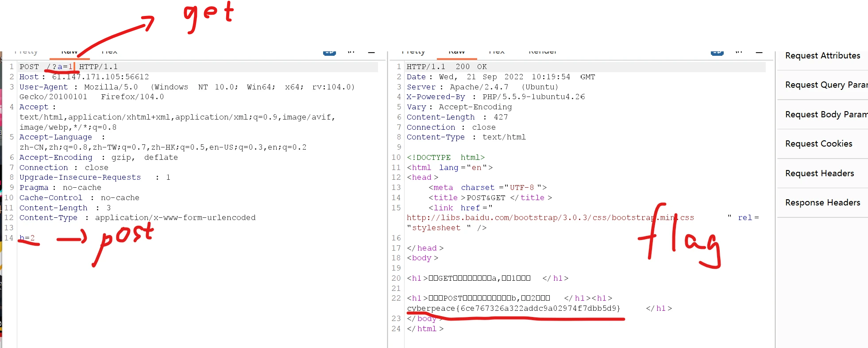The width and height of the screenshot is (868, 348).
Task: Expand the Request Attributes section
Action: (x=822, y=56)
